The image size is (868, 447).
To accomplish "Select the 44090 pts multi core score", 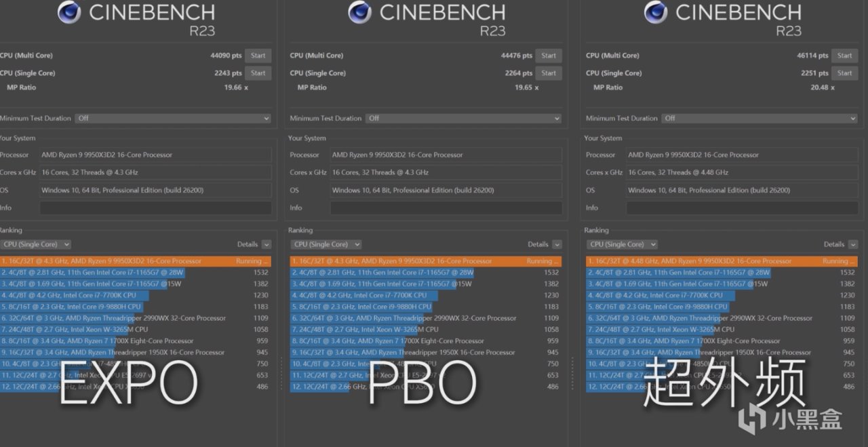I will point(226,56).
